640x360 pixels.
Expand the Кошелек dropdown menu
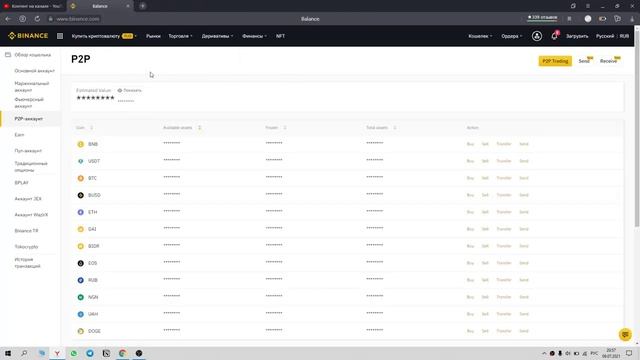click(x=480, y=36)
